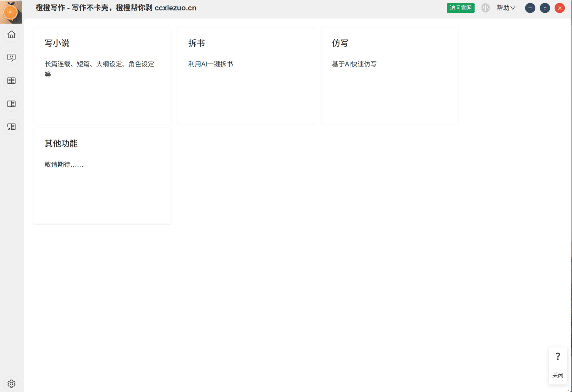Click the round user avatar labeled 小
The height and width of the screenshot is (392, 572).
click(x=485, y=8)
